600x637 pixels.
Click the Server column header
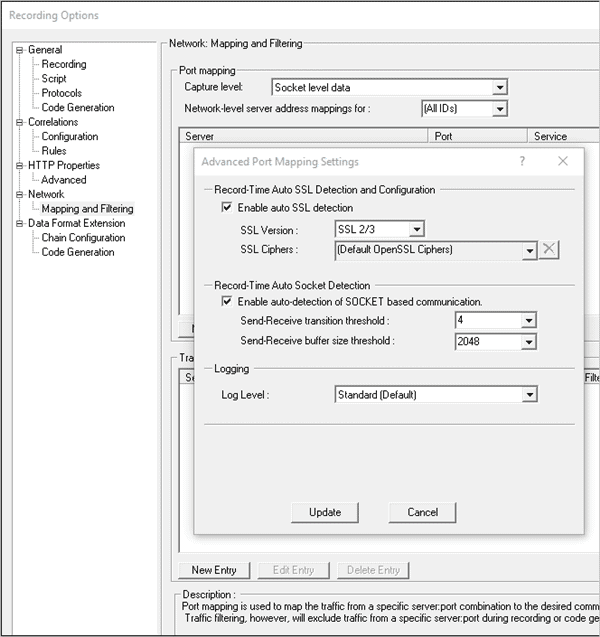(x=303, y=136)
